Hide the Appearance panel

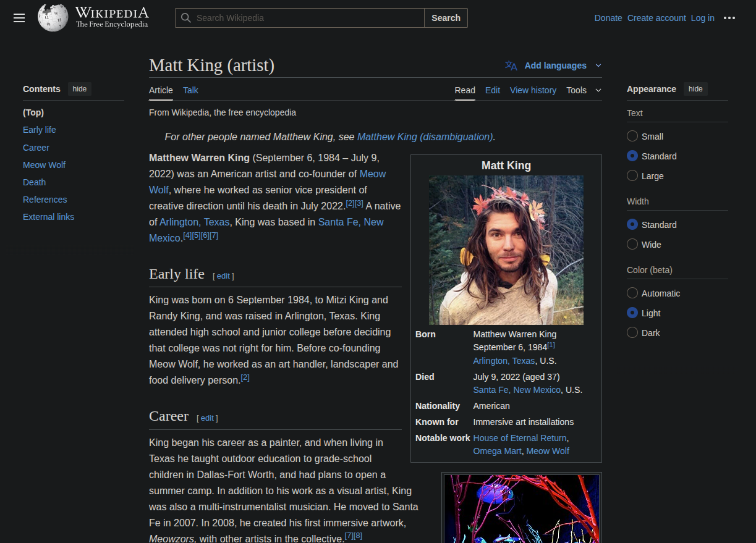tap(695, 89)
